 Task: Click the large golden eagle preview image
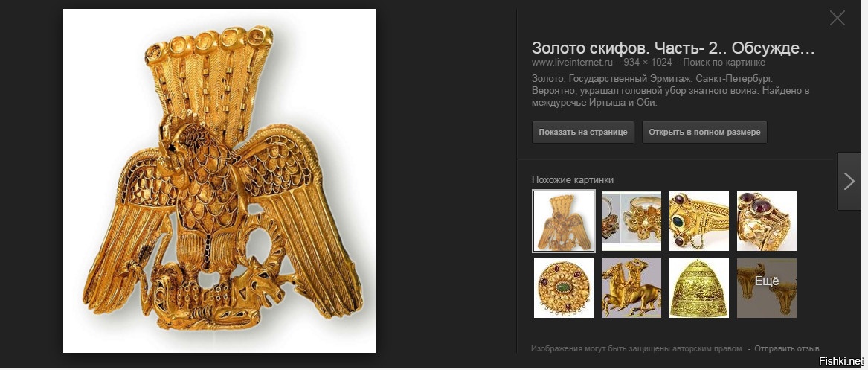219,181
